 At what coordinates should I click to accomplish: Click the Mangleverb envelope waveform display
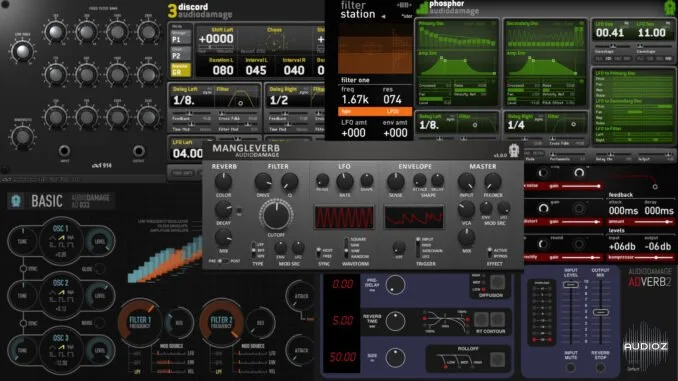pos(414,217)
